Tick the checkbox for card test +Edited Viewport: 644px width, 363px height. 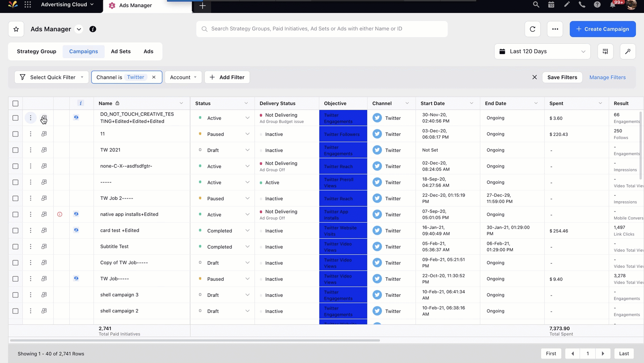15,231
